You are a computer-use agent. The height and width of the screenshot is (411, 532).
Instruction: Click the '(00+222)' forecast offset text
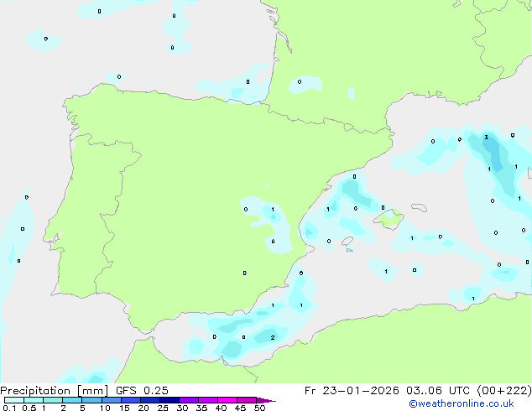pyautogui.click(x=504, y=391)
